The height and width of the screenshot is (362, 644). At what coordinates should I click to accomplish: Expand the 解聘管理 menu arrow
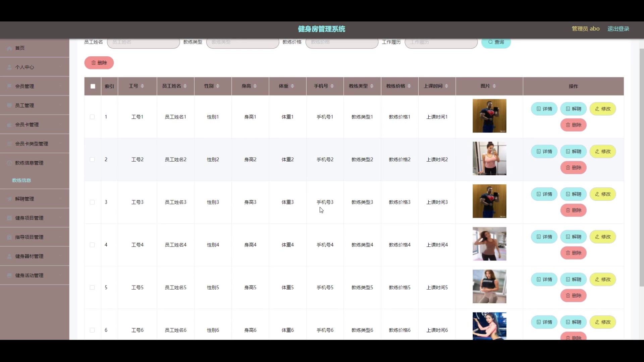60,199
